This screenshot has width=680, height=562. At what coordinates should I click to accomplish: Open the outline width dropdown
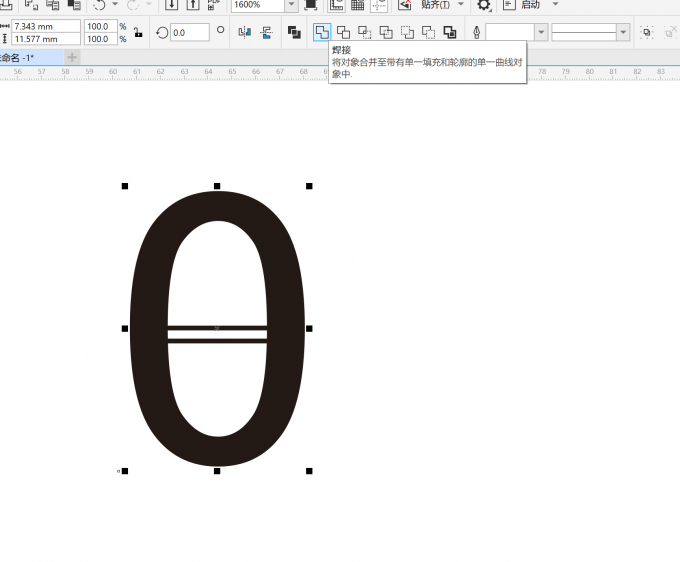click(541, 33)
